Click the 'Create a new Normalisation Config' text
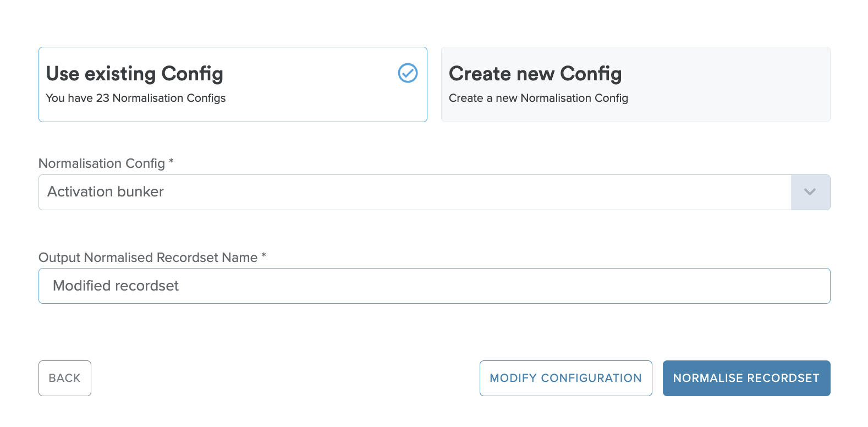The height and width of the screenshot is (427, 868). 539,98
